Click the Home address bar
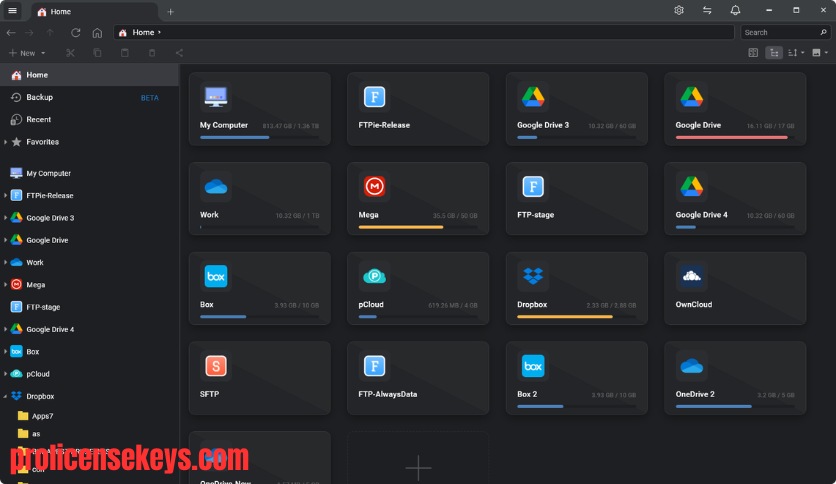 pos(424,33)
